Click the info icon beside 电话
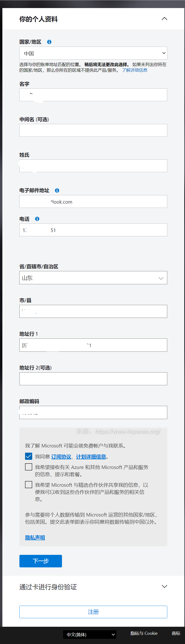The image size is (185, 644). 37,219
